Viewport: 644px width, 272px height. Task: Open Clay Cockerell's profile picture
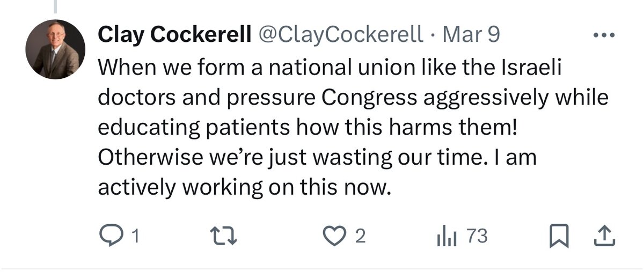55,49
